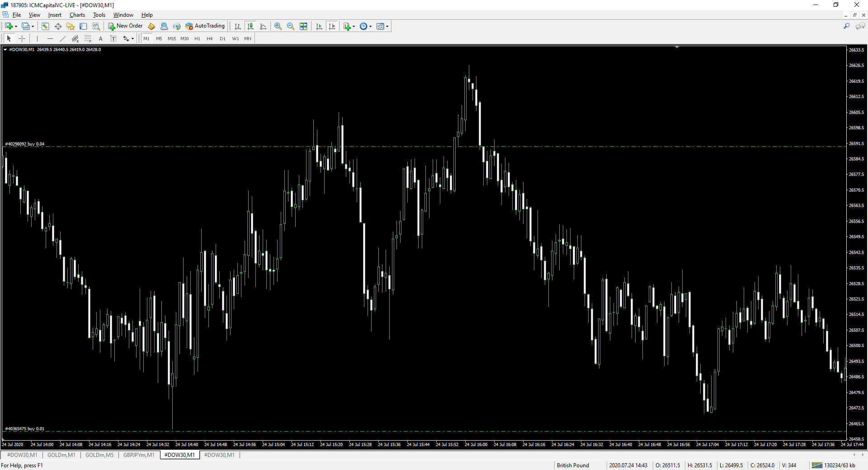Click the New Order button
This screenshot has width=868, height=470.
click(125, 26)
